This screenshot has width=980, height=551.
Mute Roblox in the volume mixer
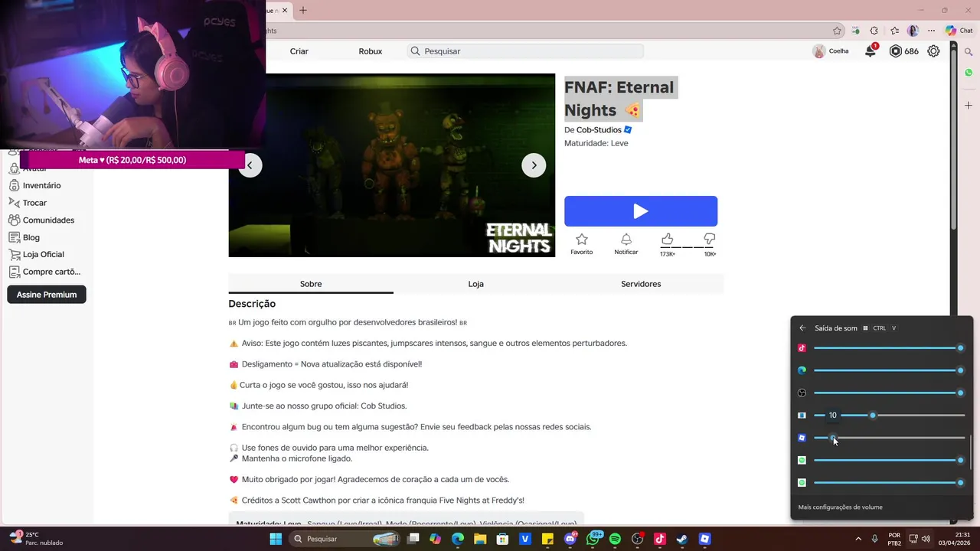[x=802, y=438]
